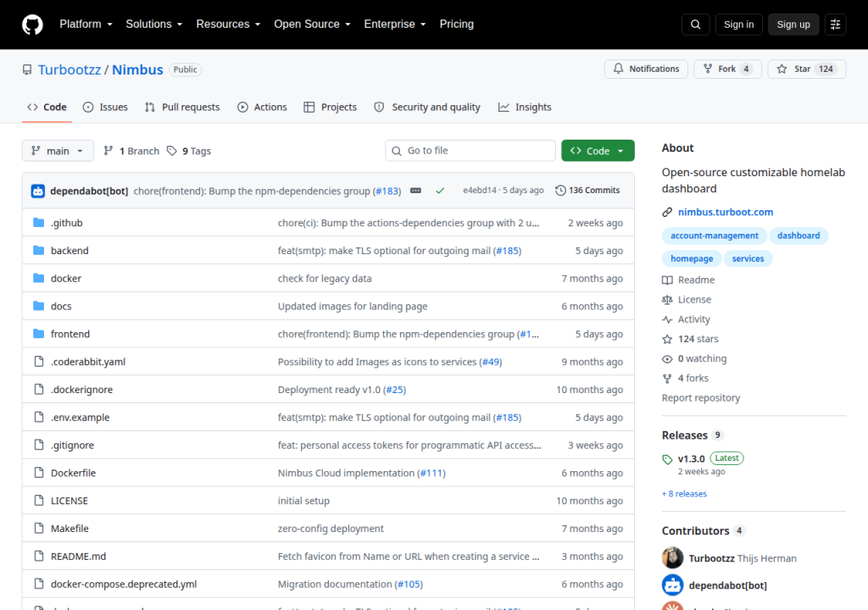Viewport: 868px width, 610px height.
Task: Click the green tag icon beside v1.3.0
Action: (667, 459)
